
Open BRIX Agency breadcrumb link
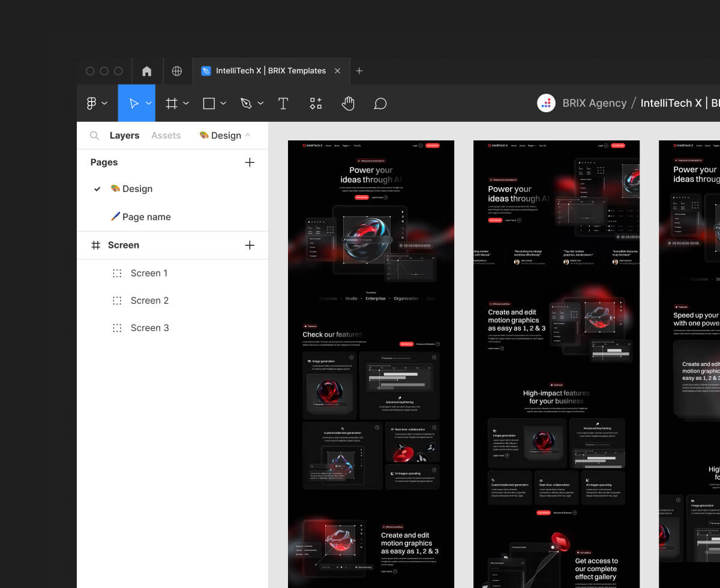595,103
